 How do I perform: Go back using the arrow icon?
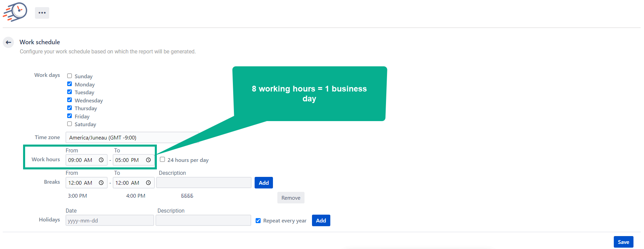(8, 42)
